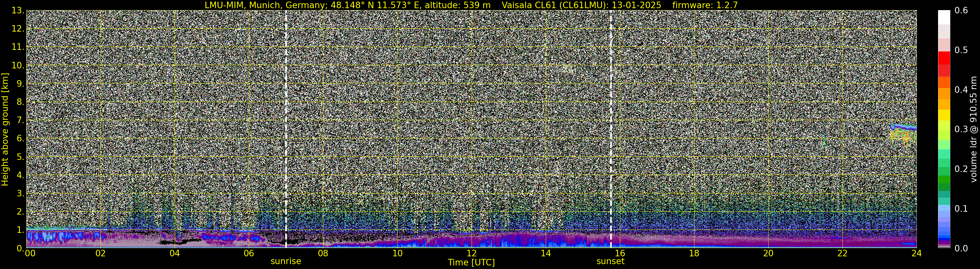Select the "sunset" label below the time axis
980x269 pixels.
(x=611, y=262)
